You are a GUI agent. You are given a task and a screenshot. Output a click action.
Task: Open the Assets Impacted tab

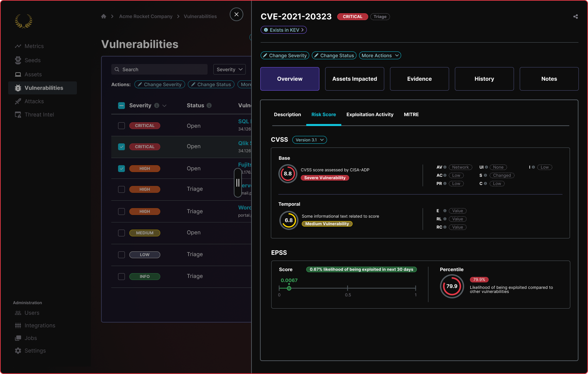(x=354, y=79)
